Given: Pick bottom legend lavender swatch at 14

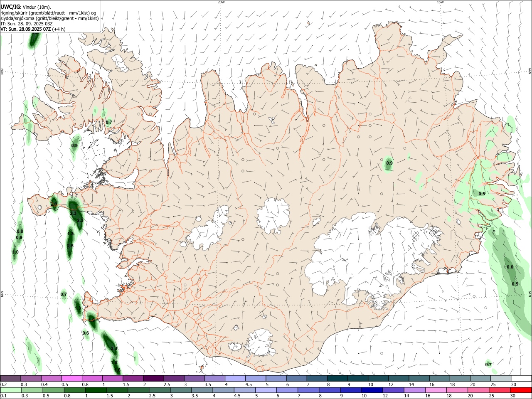Looking at the screenshot, I should [x=414, y=390].
